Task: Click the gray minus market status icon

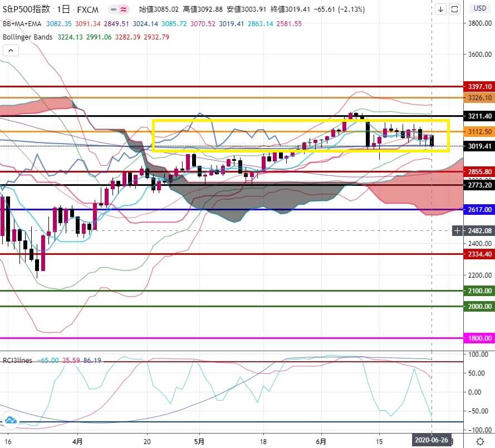Action: click(114, 9)
